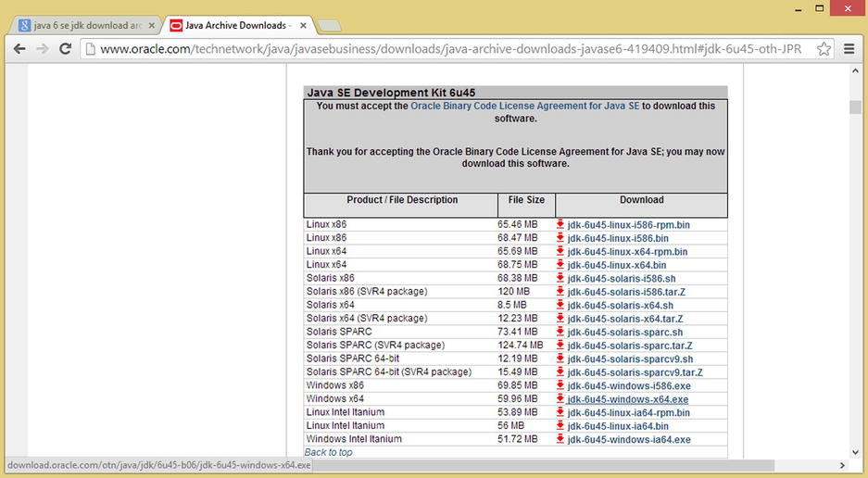Click the vertical scrollbar thumb
Screen dimensions: 868x478
855,107
